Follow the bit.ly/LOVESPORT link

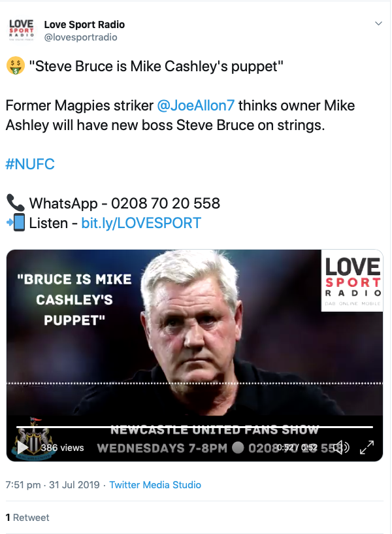[x=141, y=223]
